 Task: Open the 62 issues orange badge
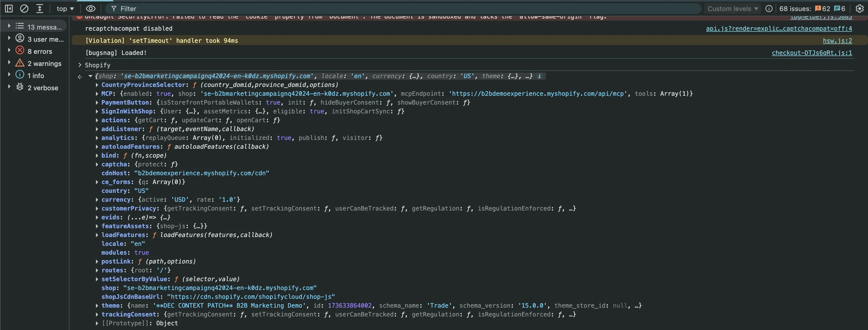[823, 9]
